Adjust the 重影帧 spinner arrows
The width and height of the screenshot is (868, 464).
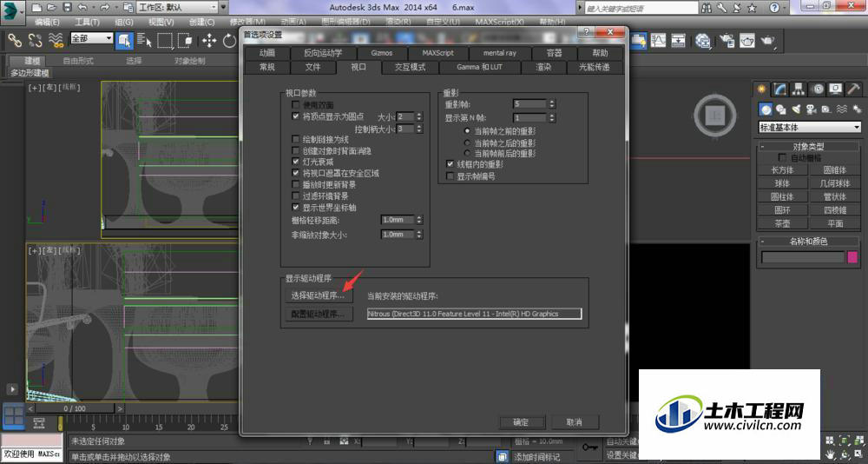(x=552, y=103)
